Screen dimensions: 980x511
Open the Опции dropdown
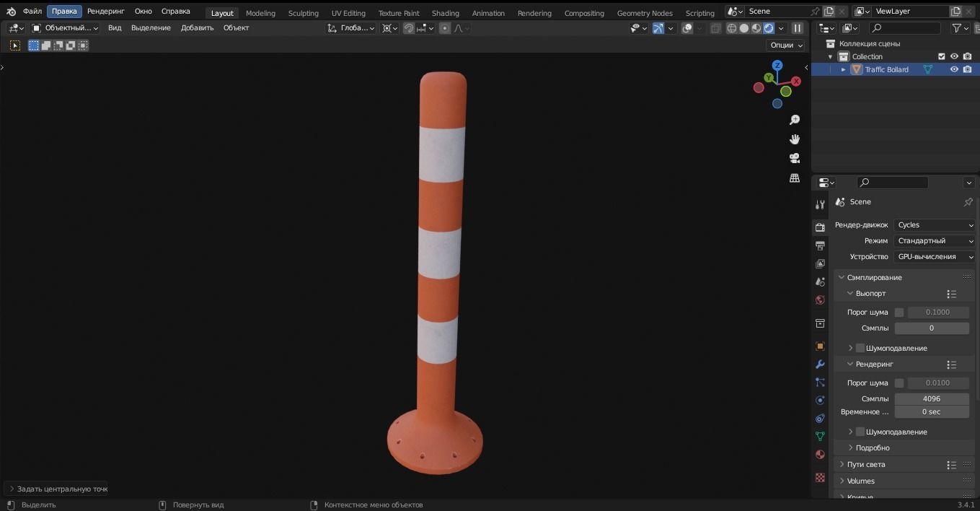click(786, 45)
